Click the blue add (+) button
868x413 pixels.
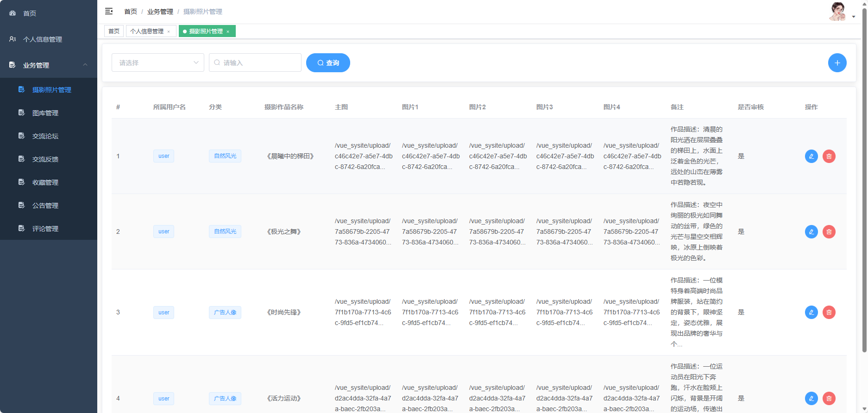(x=837, y=63)
